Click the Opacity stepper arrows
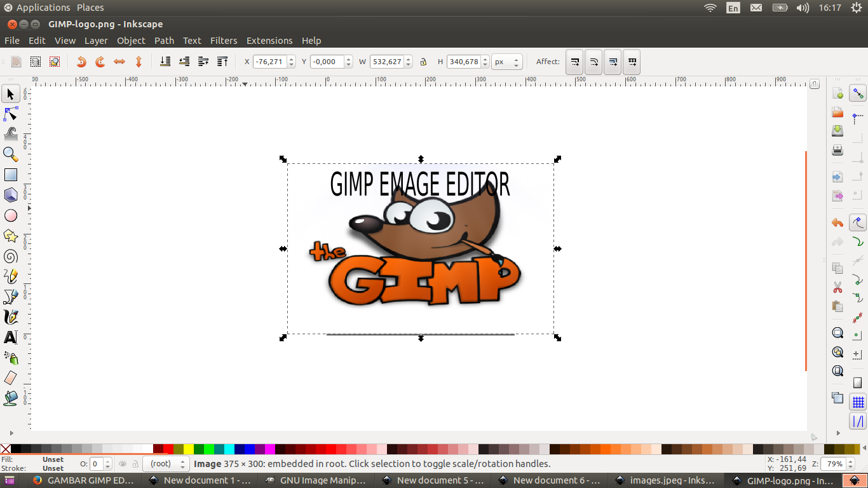 click(x=107, y=464)
